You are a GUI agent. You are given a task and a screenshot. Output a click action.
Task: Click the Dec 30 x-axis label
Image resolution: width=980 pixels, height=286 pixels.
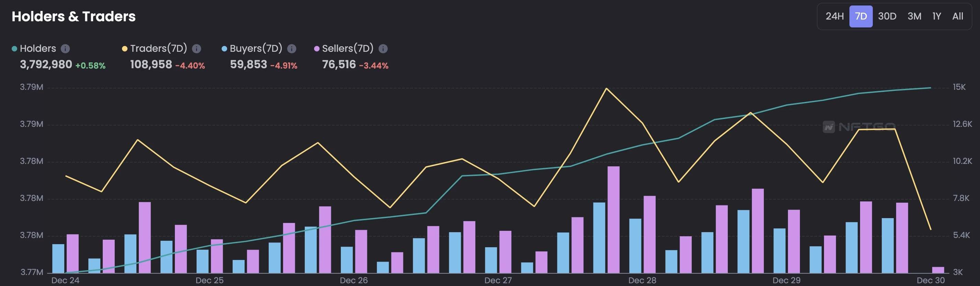[930, 280]
